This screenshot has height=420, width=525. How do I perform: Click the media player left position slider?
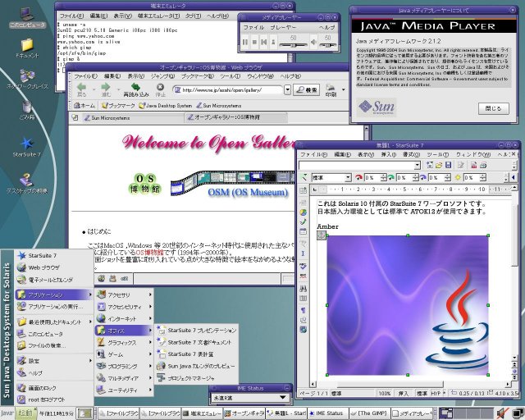click(x=293, y=45)
